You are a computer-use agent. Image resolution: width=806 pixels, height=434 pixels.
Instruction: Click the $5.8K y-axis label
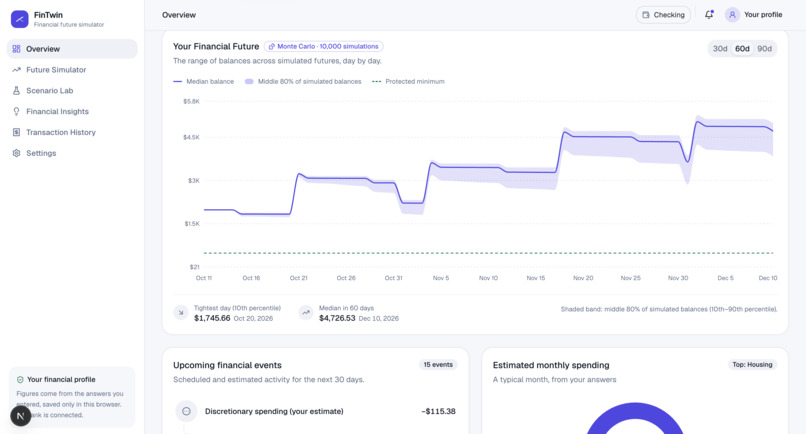click(192, 101)
